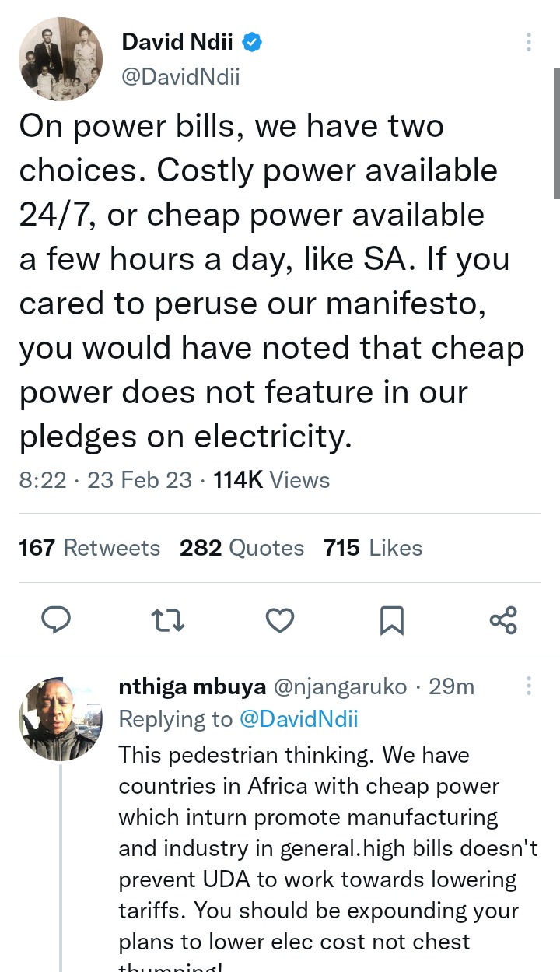Screen dimensions: 560x972
Task: Open nthiga mbuya's profile avatar
Action: point(61,718)
